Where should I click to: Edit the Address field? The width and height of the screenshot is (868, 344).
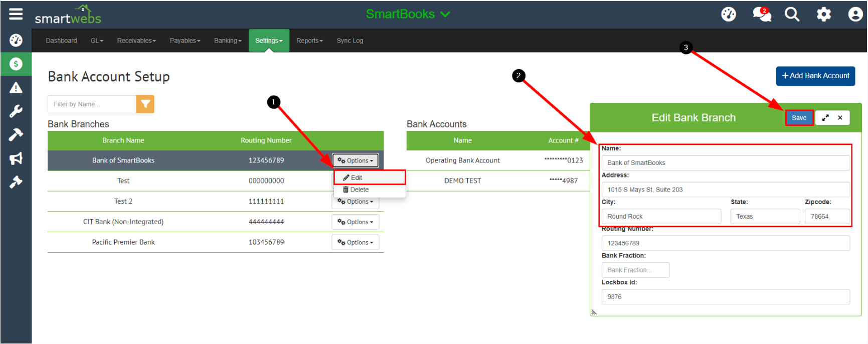(726, 190)
